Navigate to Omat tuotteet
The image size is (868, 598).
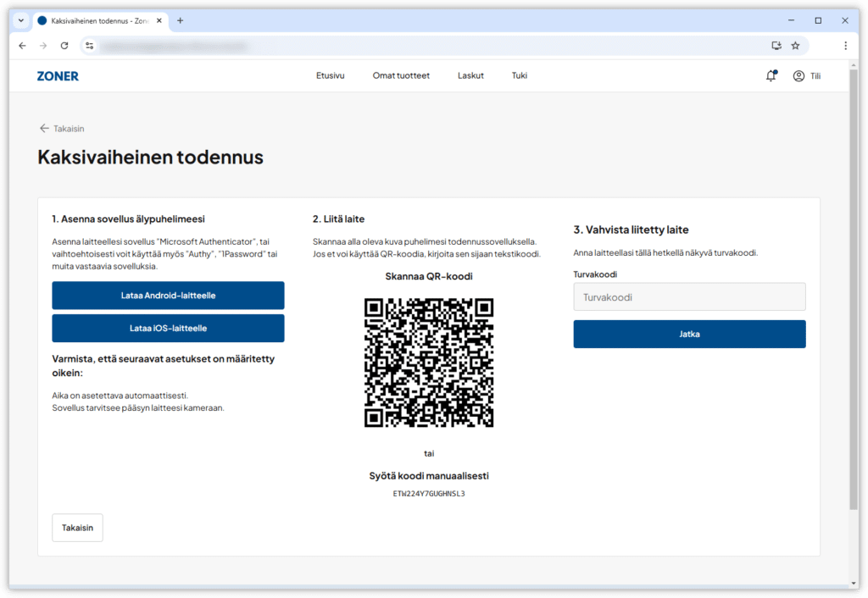coord(401,75)
